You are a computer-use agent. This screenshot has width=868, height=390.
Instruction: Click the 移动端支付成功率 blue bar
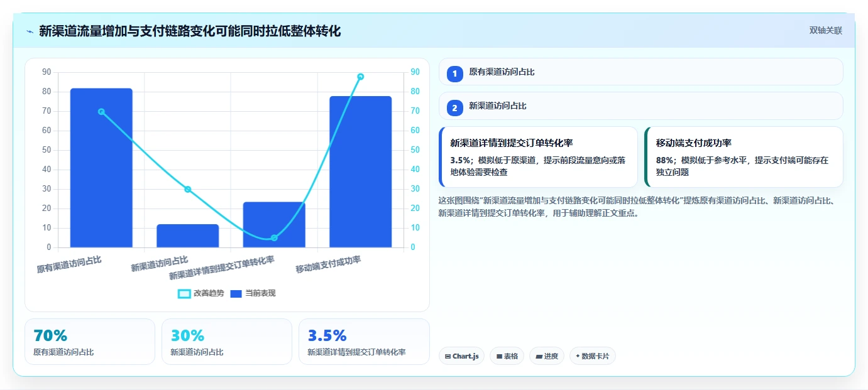tap(360, 171)
